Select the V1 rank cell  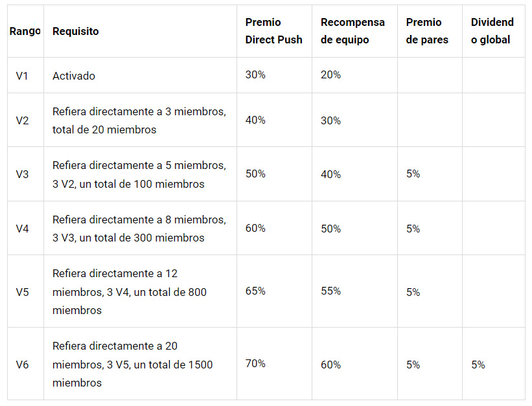pyautogui.click(x=22, y=76)
